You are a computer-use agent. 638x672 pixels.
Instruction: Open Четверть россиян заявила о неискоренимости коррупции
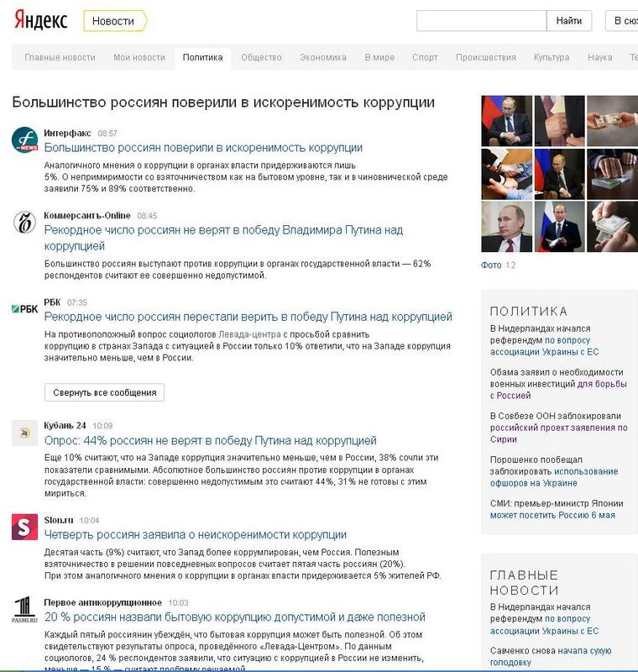pos(196,535)
